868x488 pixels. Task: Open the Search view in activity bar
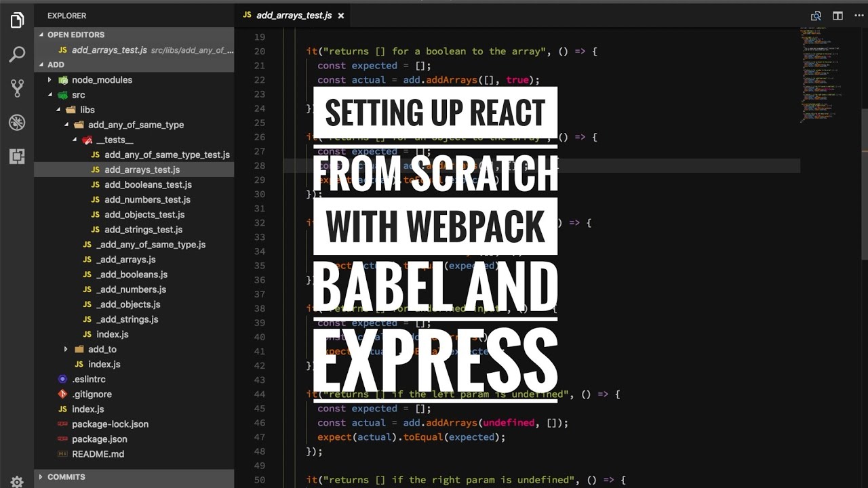(x=17, y=54)
